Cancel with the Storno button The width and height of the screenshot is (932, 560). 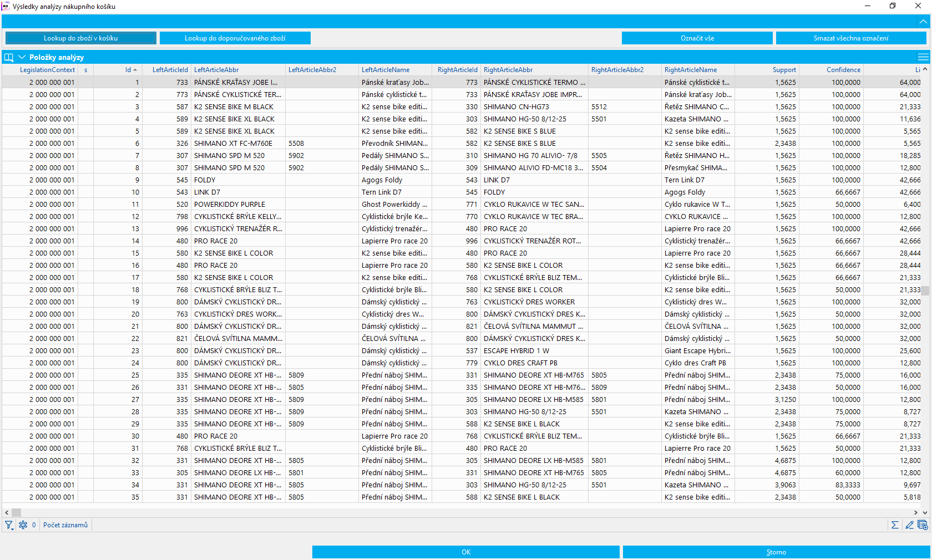pos(776,552)
